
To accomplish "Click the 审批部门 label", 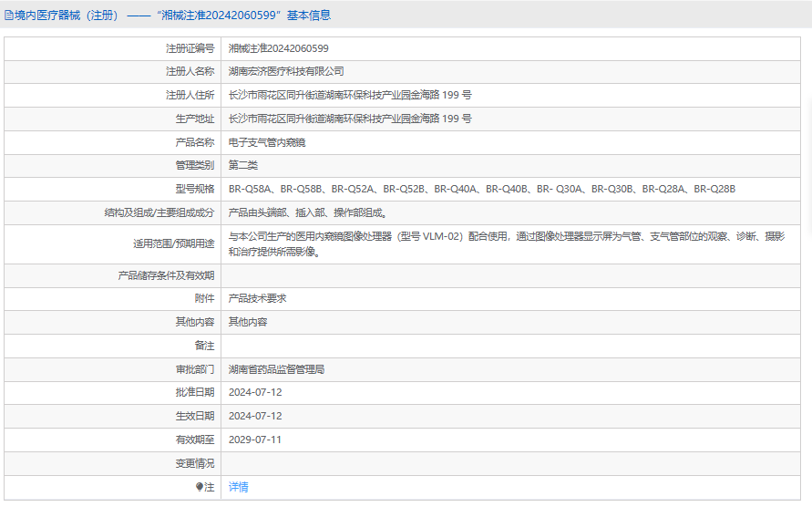I will [195, 369].
